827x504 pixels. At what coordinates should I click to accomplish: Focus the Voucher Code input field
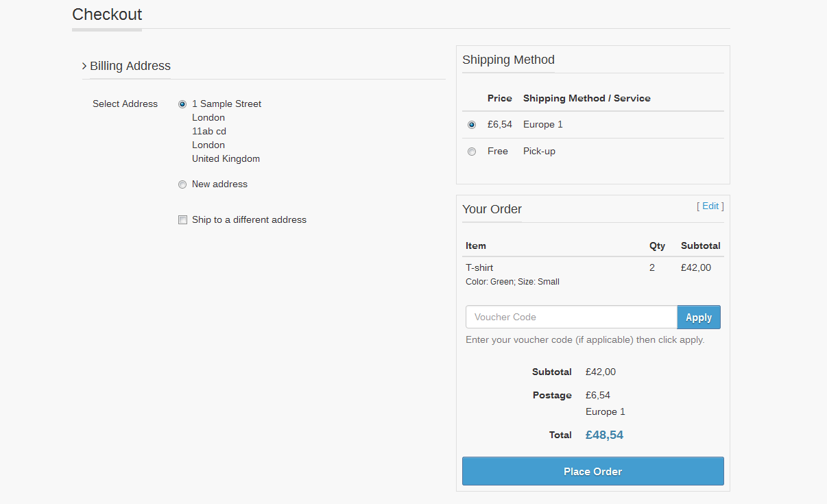click(x=571, y=317)
